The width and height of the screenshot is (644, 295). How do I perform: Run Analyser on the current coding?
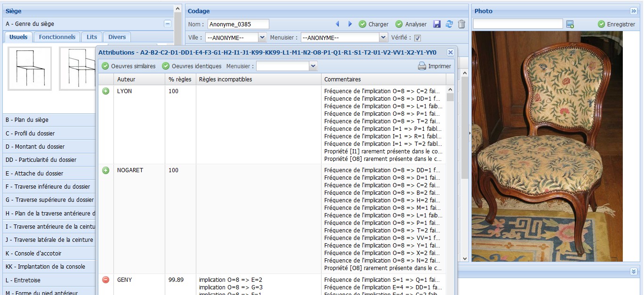(x=411, y=24)
